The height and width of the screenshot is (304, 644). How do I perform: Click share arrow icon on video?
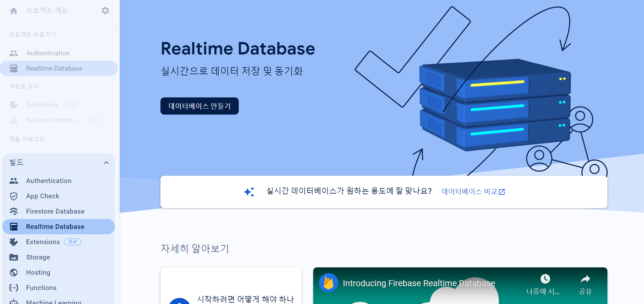(585, 279)
